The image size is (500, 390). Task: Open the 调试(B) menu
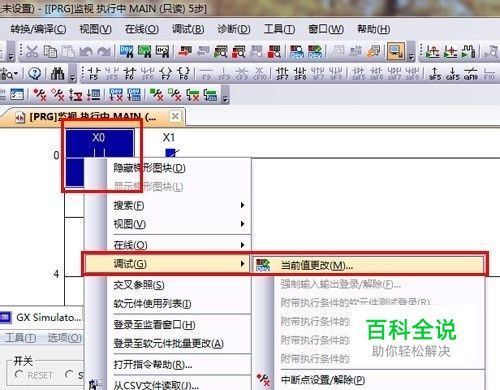coord(188,29)
